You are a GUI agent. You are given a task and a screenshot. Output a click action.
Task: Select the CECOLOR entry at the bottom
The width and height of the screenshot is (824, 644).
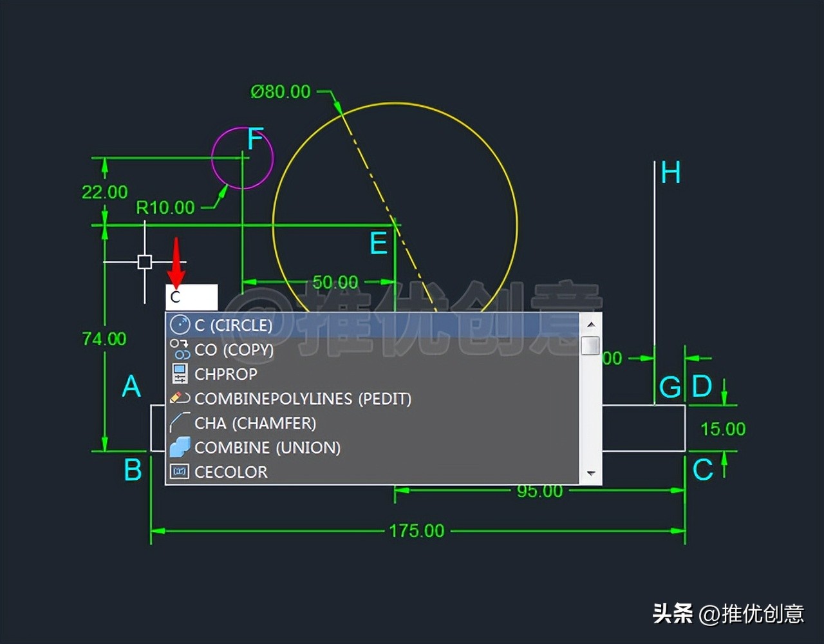[230, 471]
